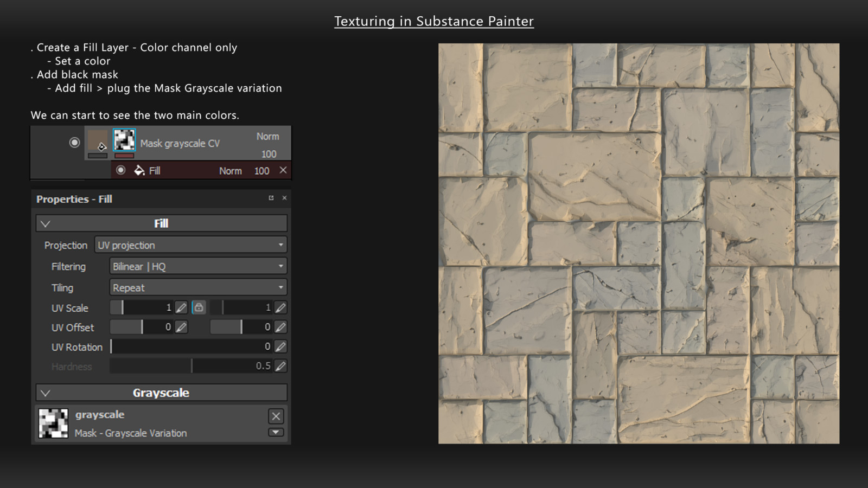Adjust the second UV Offset slider
This screenshot has height=488, width=868.
tap(241, 327)
